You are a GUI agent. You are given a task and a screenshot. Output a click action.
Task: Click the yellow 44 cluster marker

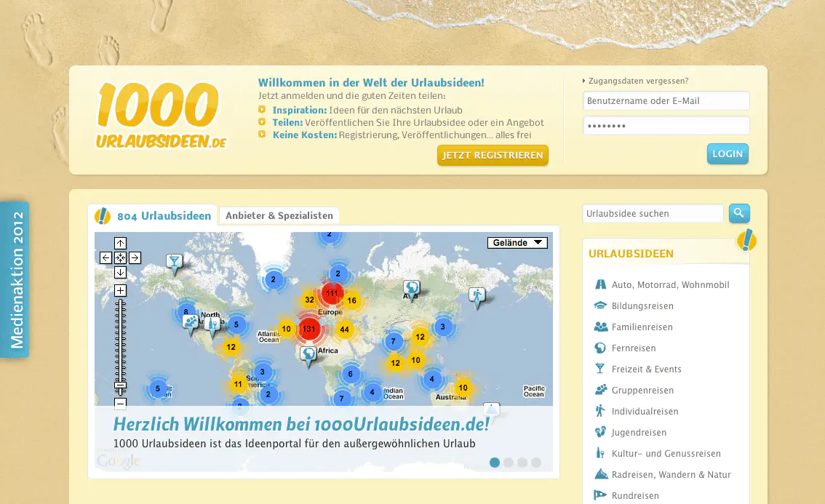pos(344,330)
